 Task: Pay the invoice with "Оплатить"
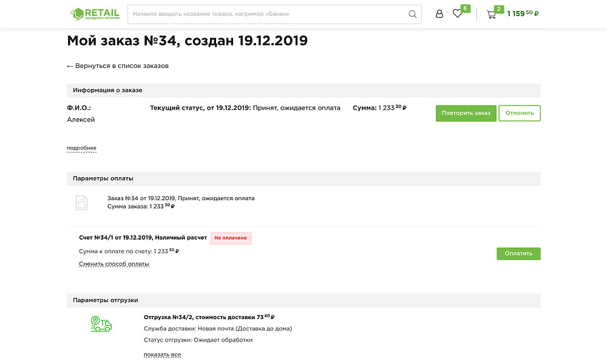coord(519,254)
